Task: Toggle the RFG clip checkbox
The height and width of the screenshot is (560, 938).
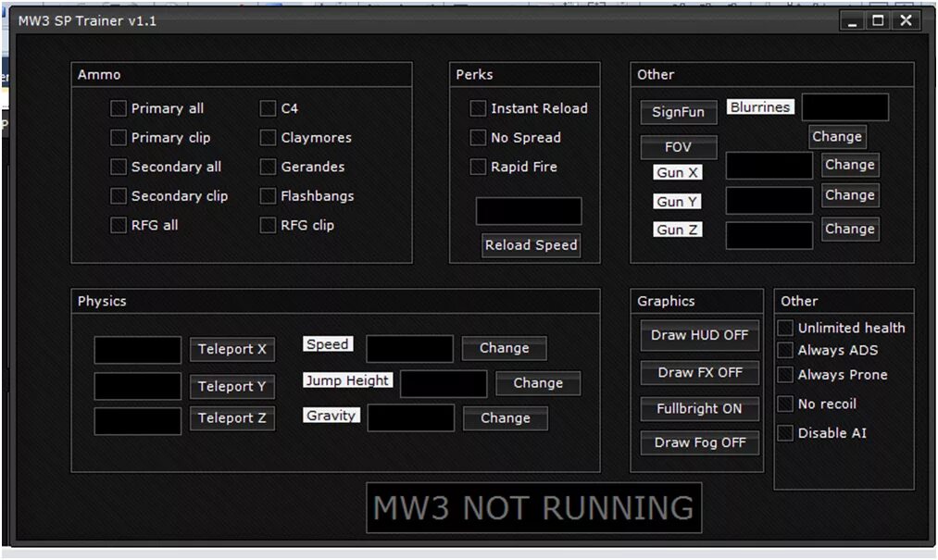Action: [x=268, y=225]
